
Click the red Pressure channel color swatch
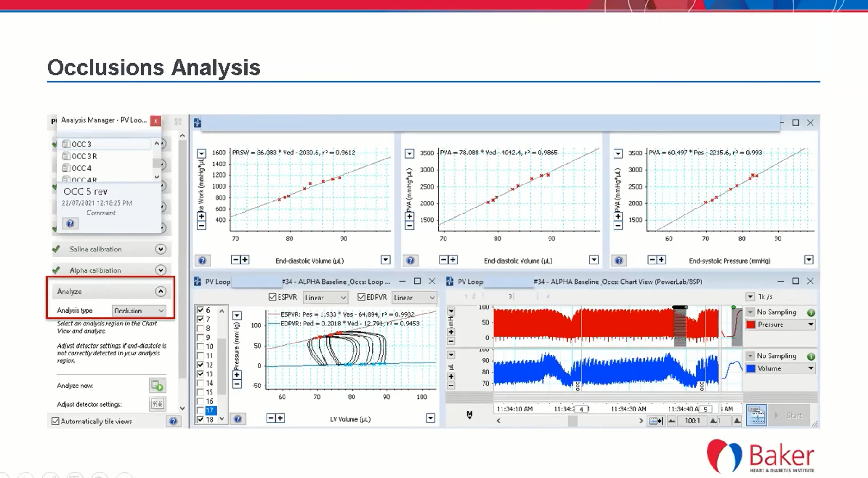point(751,325)
